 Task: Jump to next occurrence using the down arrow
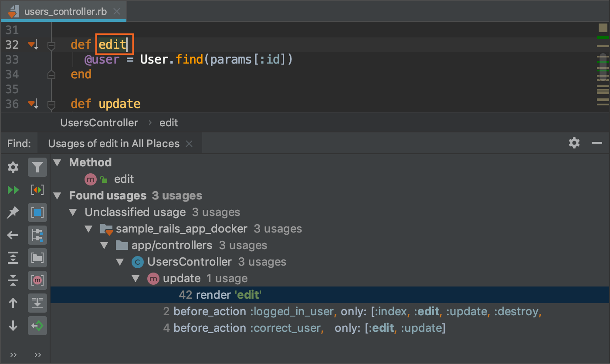(x=13, y=326)
